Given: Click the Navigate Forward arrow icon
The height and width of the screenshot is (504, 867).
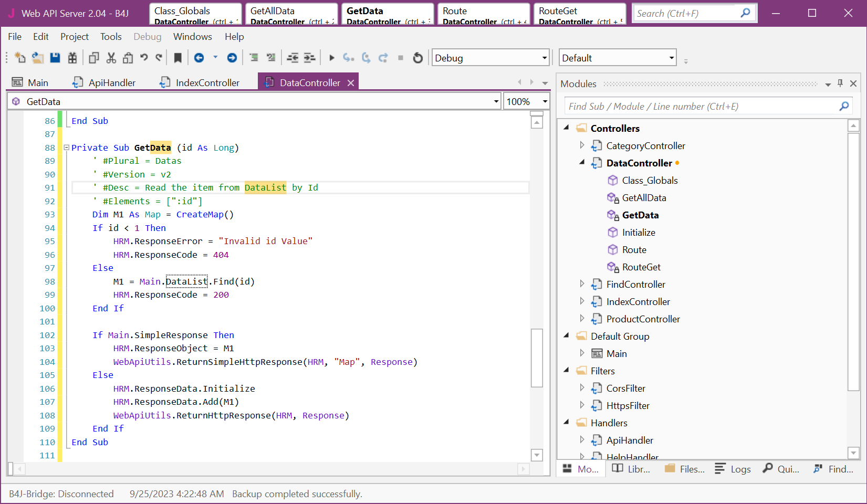Looking at the screenshot, I should coord(232,58).
